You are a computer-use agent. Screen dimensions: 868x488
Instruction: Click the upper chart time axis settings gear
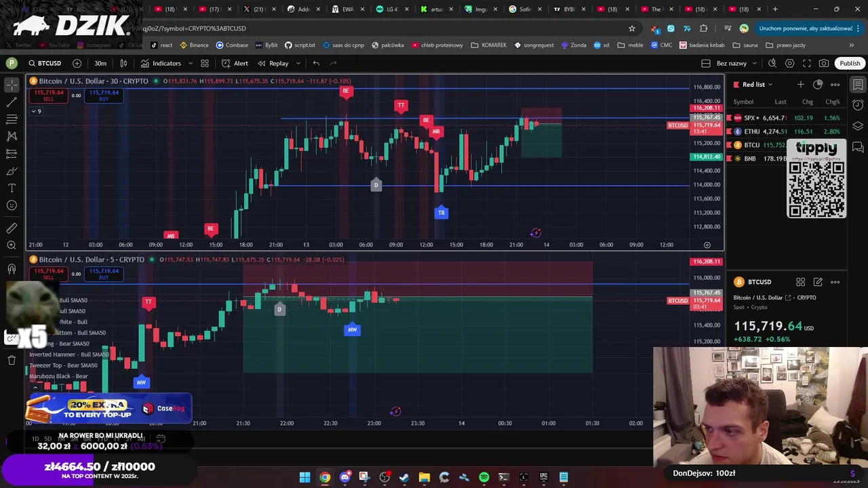[x=707, y=245]
